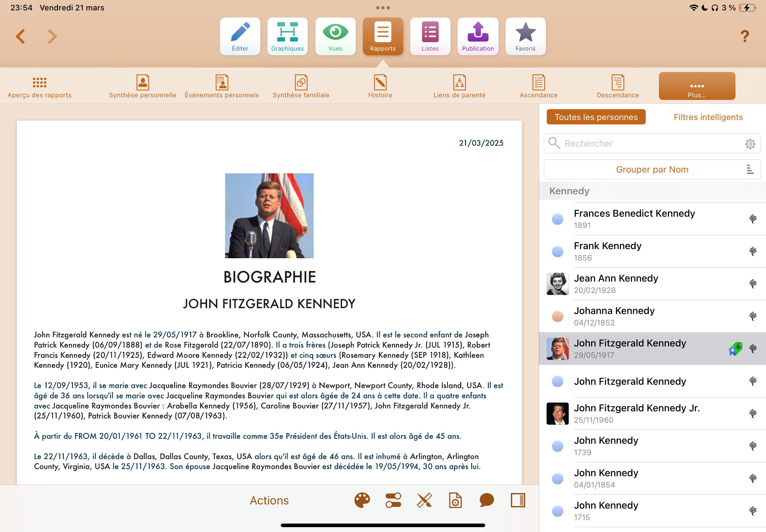Open the Actions menu
766x532 pixels.
(269, 500)
